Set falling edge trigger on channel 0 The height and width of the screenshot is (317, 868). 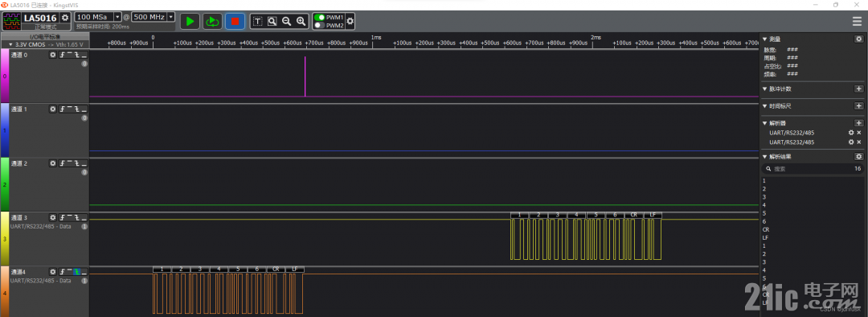tap(76, 55)
